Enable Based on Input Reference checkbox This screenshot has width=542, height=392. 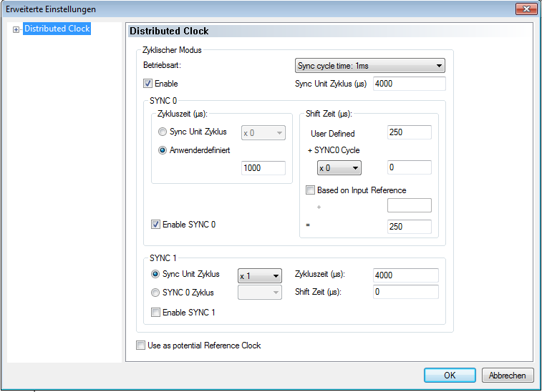click(x=310, y=190)
